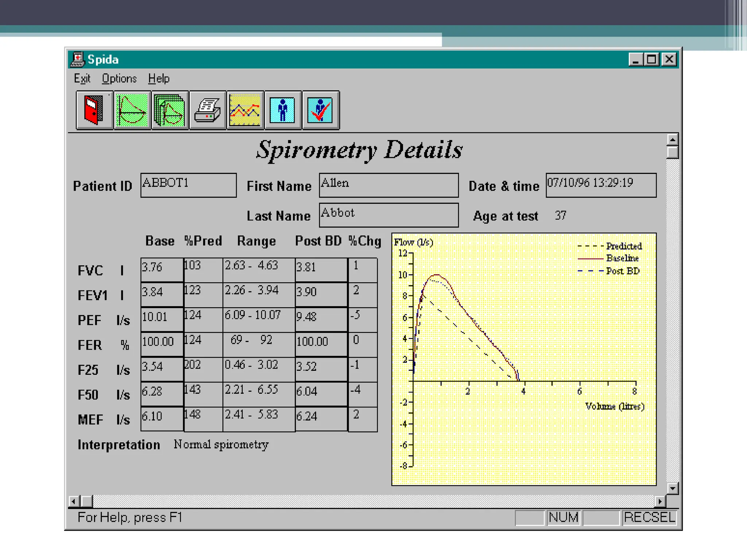This screenshot has height=560, width=747.
Task: Click the Last Name field with Abbot
Action: coord(388,215)
